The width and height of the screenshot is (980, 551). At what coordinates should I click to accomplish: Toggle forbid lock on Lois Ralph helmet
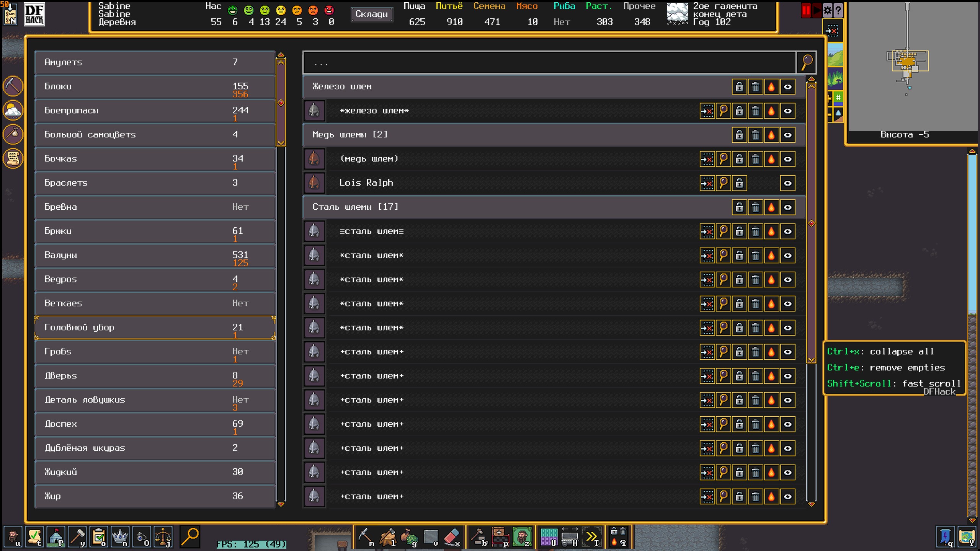pos(739,183)
